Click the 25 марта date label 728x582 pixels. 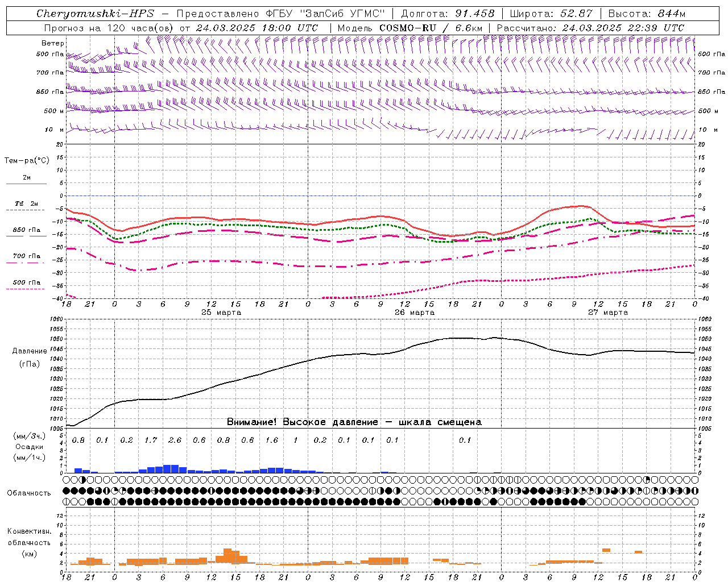221,313
